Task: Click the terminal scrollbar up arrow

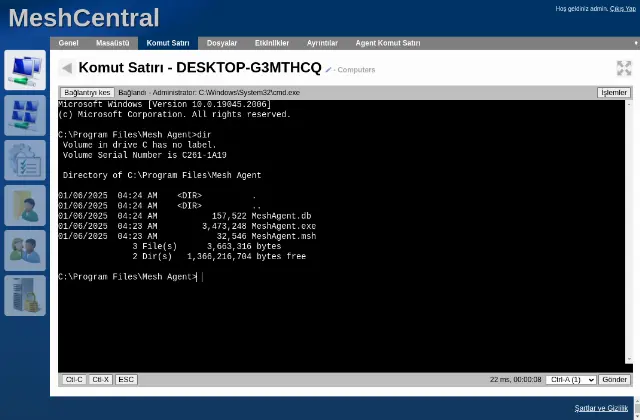Action: (629, 104)
